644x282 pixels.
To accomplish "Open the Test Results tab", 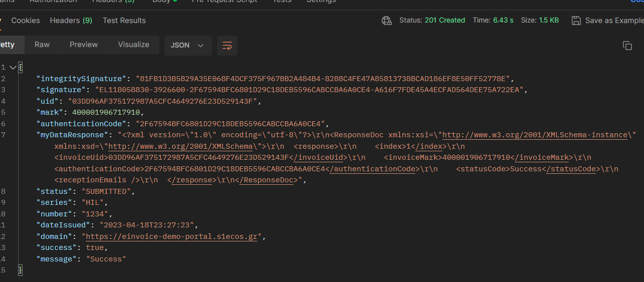I will point(124,21).
